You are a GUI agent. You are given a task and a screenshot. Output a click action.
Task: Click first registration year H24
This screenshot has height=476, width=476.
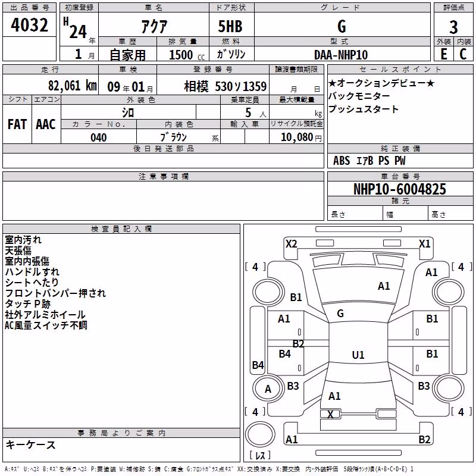76,28
